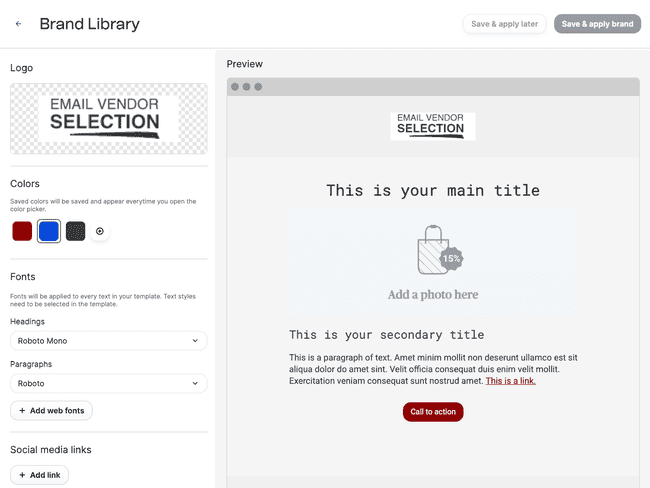
Task: Click the Add web fonts button
Action: 51,410
